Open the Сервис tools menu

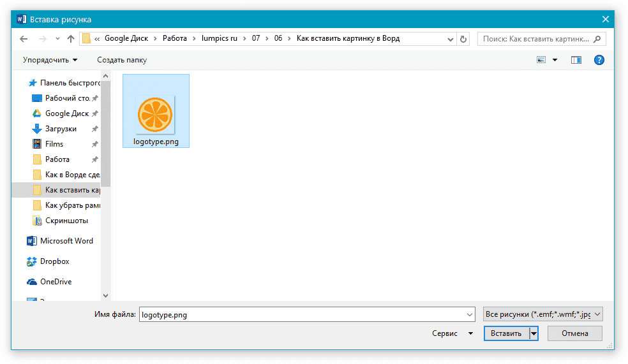pyautogui.click(x=452, y=333)
